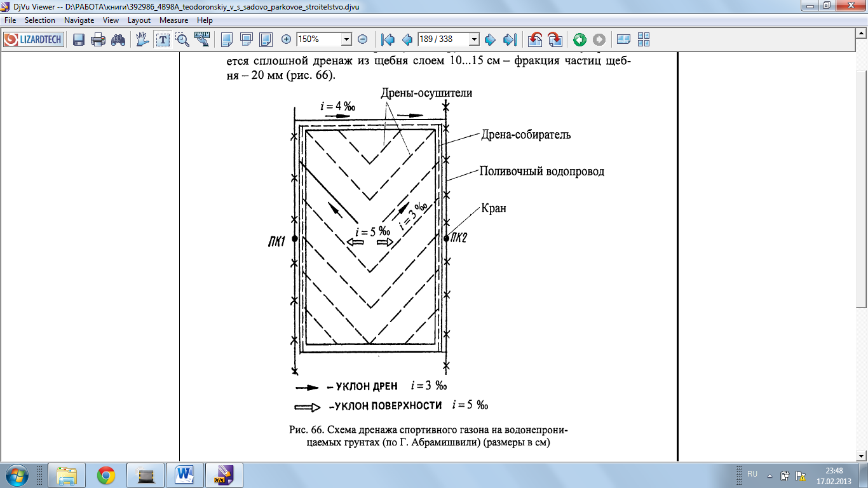Zoom in with the plus circle
Viewport: 868px width, 488px height.
coord(286,39)
